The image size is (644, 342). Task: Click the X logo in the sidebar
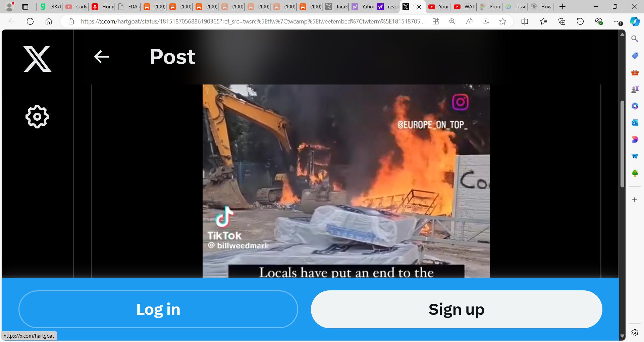pos(37,59)
